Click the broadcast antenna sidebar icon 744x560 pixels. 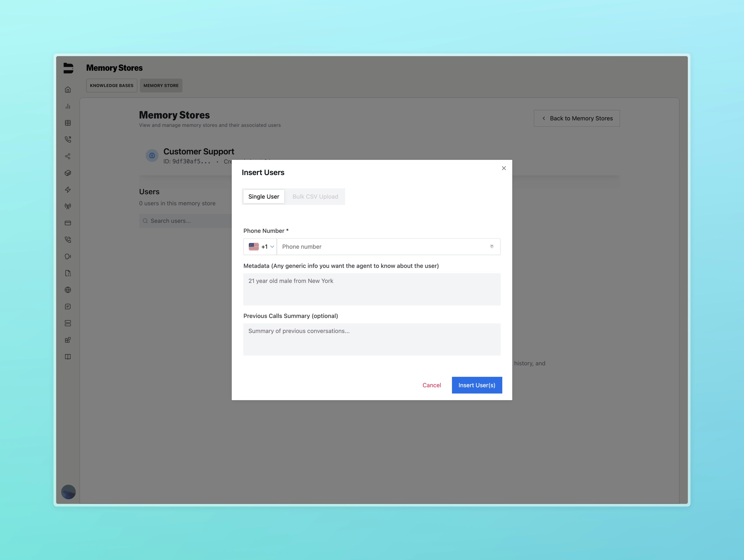pos(68,206)
